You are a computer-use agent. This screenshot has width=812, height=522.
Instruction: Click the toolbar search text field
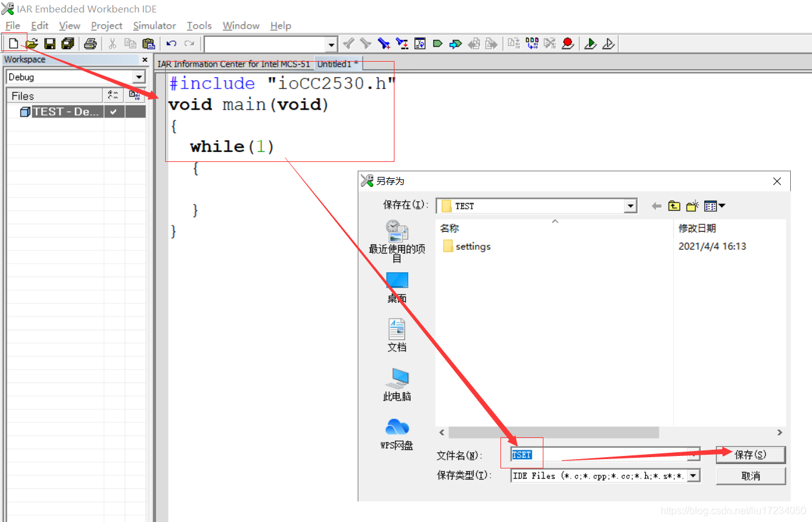pyautogui.click(x=265, y=44)
